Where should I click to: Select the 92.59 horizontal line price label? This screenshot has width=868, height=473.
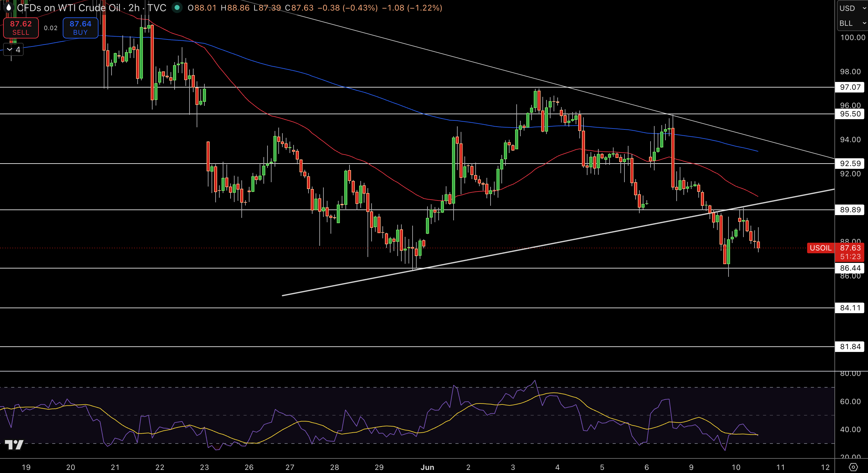(850, 164)
